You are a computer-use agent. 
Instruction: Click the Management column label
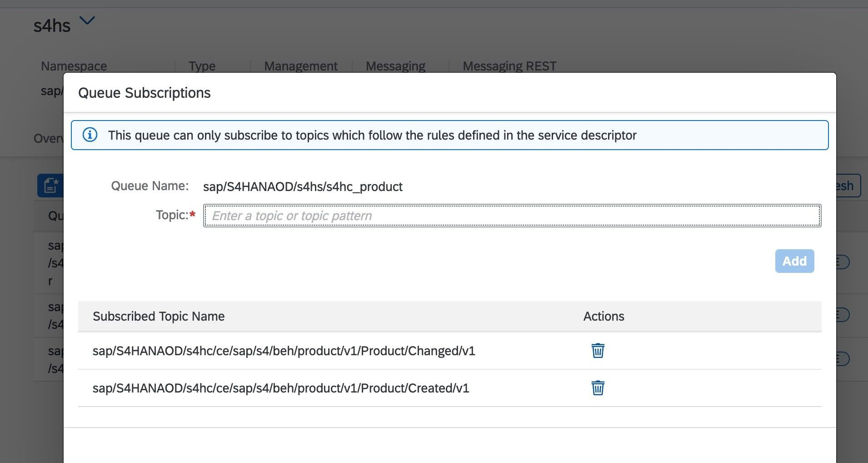pos(300,66)
